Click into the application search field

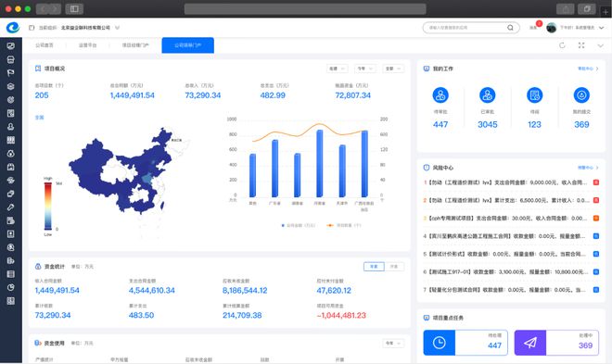coord(466,28)
